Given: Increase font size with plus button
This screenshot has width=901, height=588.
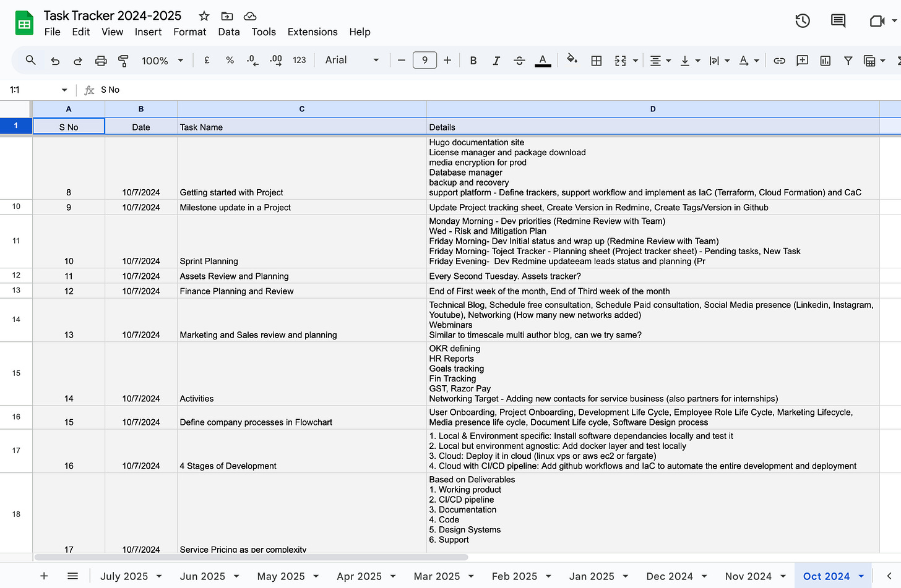Looking at the screenshot, I should coord(447,60).
